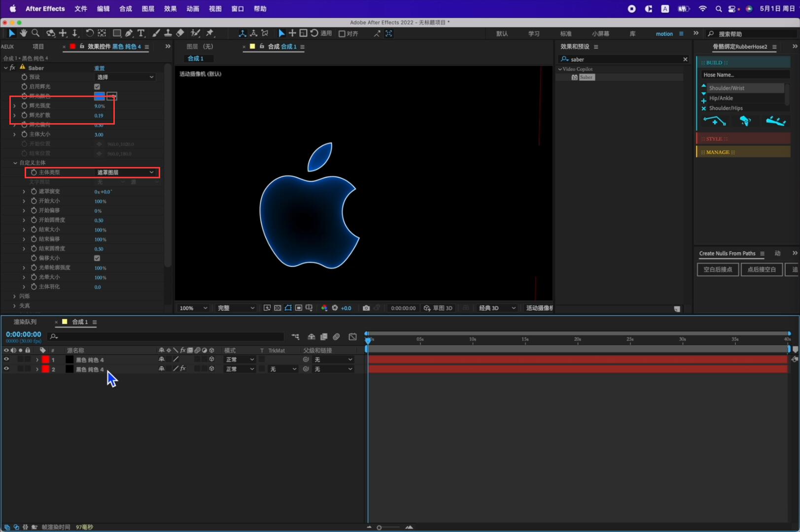Open the 文件 menu
This screenshot has width=800, height=532.
81,9
